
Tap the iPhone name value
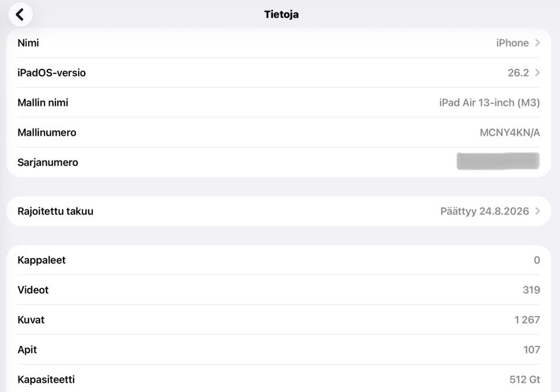[512, 43]
